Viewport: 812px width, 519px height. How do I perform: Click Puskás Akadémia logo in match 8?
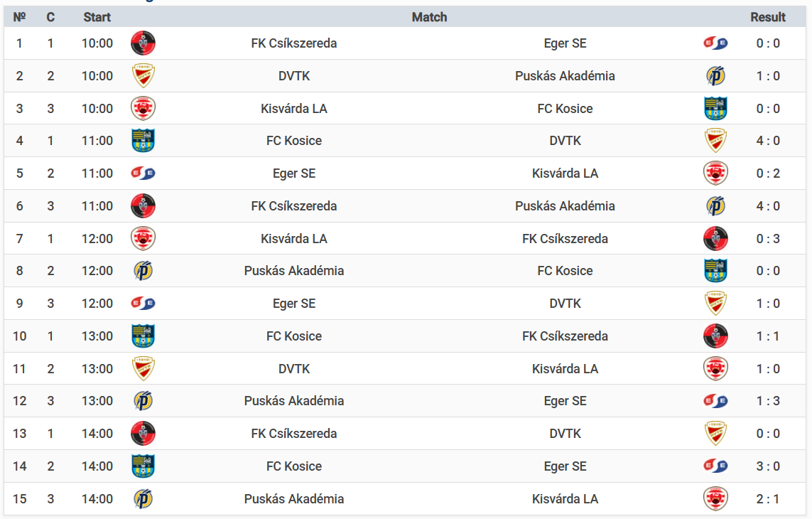point(143,271)
